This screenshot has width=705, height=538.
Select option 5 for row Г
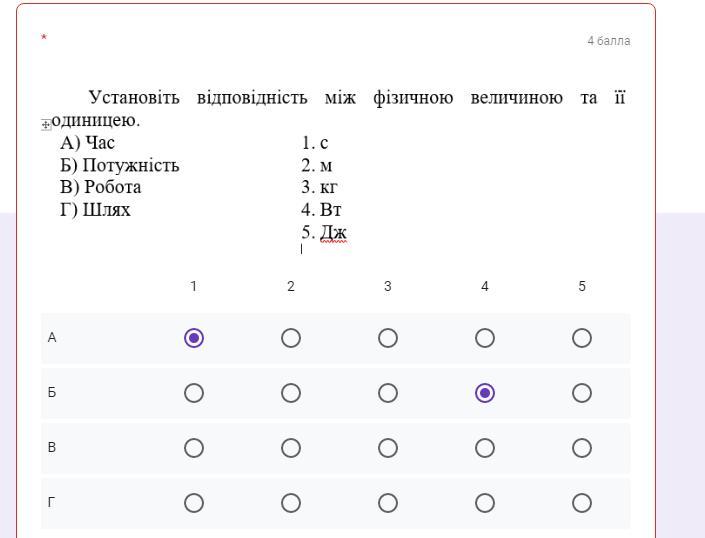click(582, 503)
